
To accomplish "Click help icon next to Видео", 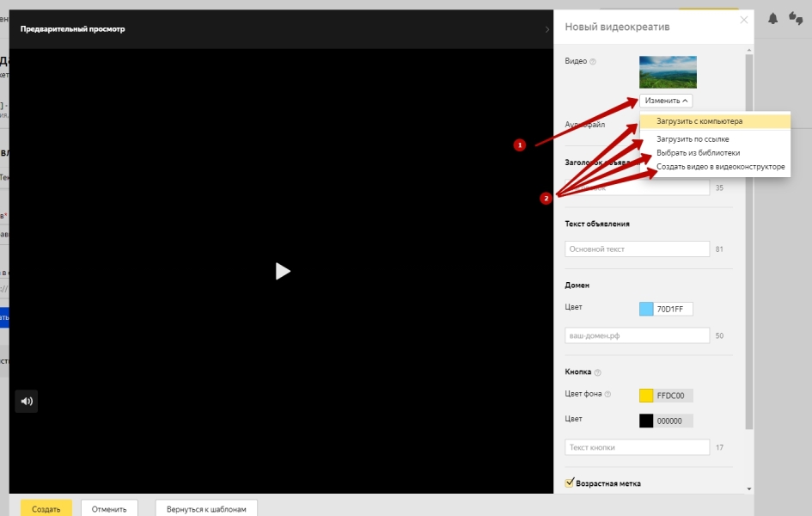I will [x=593, y=61].
